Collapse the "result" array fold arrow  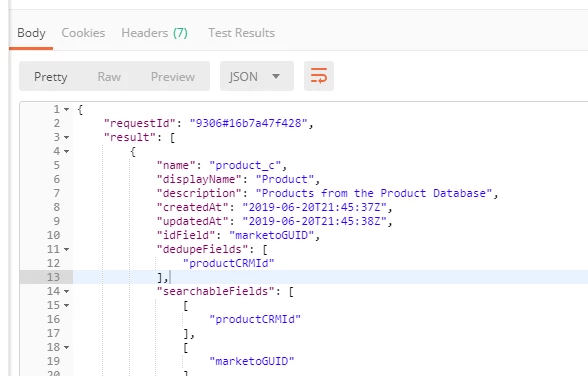(66, 137)
